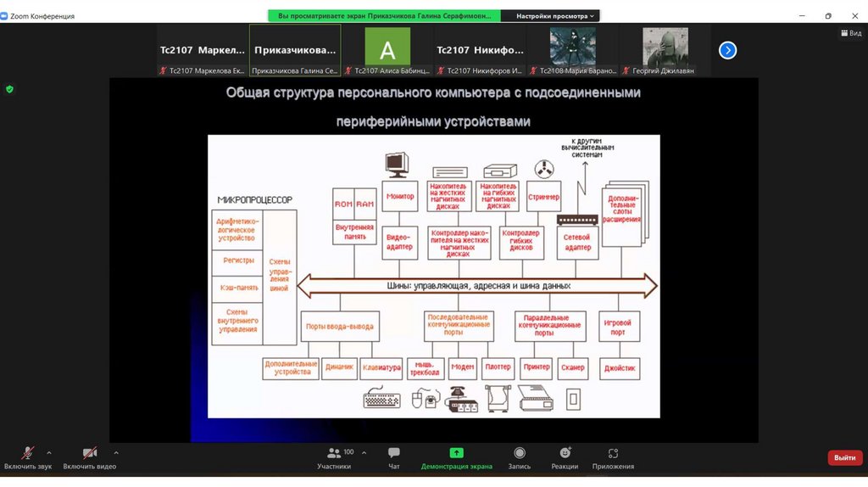868x487 pixels.
Task: Open the Чат chat panel
Action: [x=394, y=458]
